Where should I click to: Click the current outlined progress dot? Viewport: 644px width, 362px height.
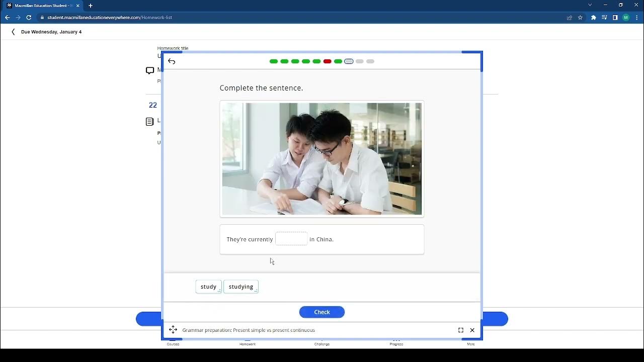coord(349,61)
